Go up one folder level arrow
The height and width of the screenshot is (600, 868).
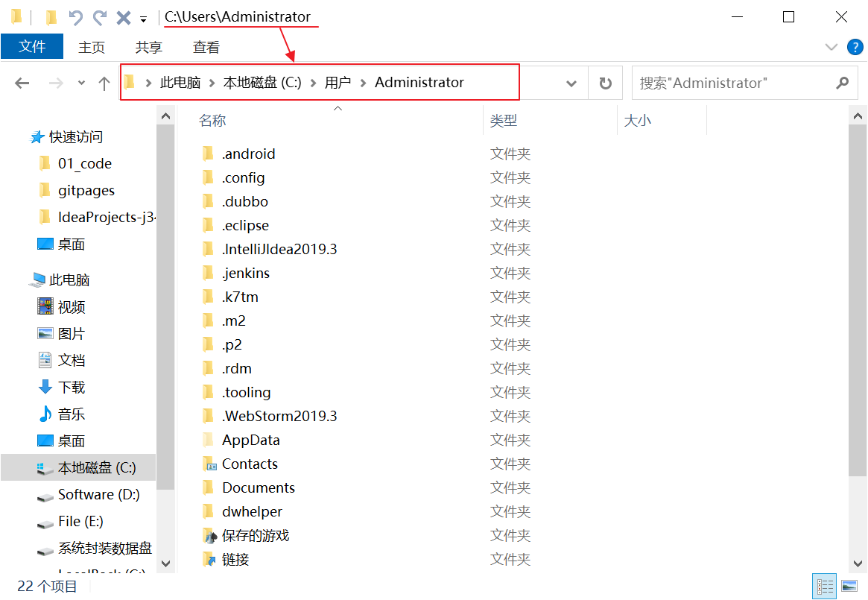click(x=104, y=83)
